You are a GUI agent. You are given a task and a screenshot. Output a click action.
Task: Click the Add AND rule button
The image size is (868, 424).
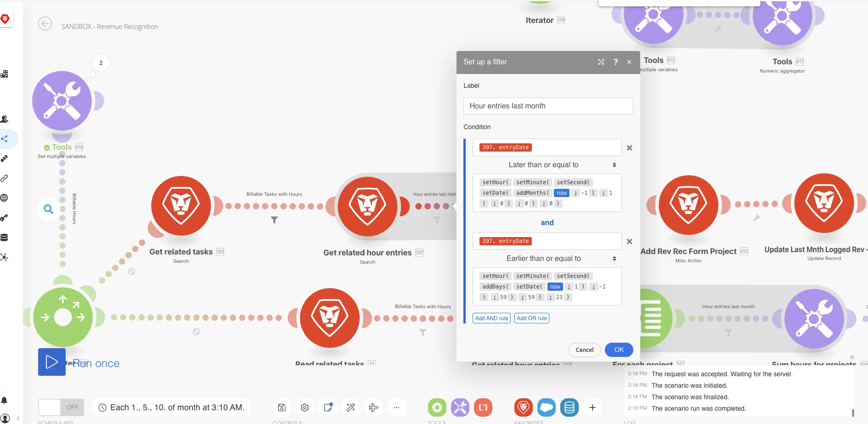(491, 318)
